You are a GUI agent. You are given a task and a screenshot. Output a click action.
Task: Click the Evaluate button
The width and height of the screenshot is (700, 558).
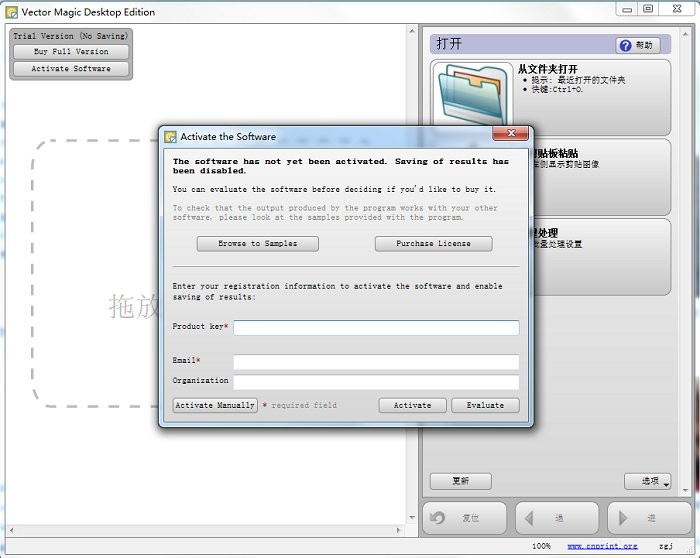(485, 405)
